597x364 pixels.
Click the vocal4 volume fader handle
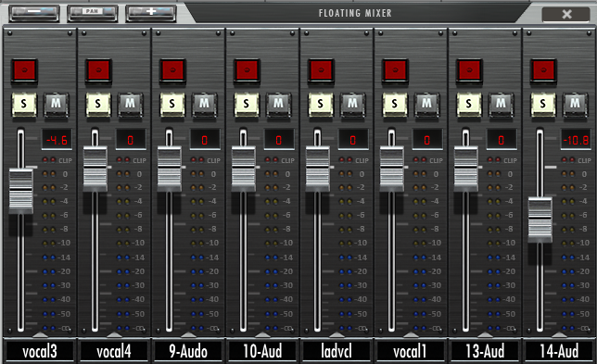coord(95,169)
